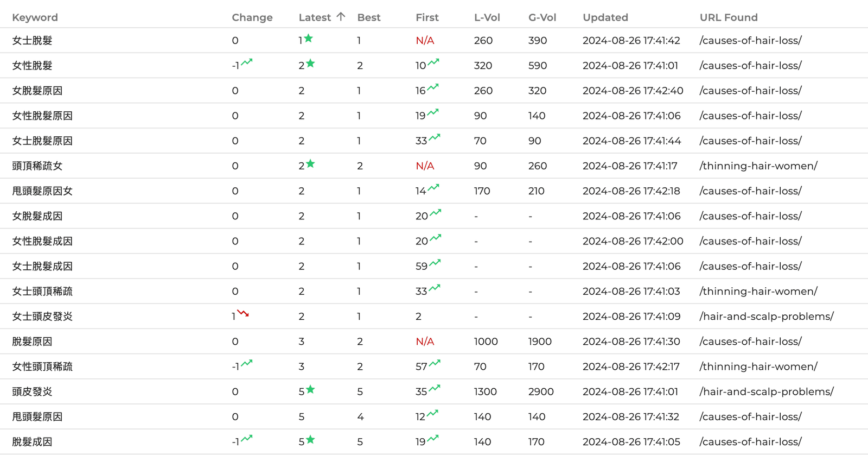Click the red downward trend icon for 女士頭皮發炎
868x455 pixels.
tap(243, 313)
